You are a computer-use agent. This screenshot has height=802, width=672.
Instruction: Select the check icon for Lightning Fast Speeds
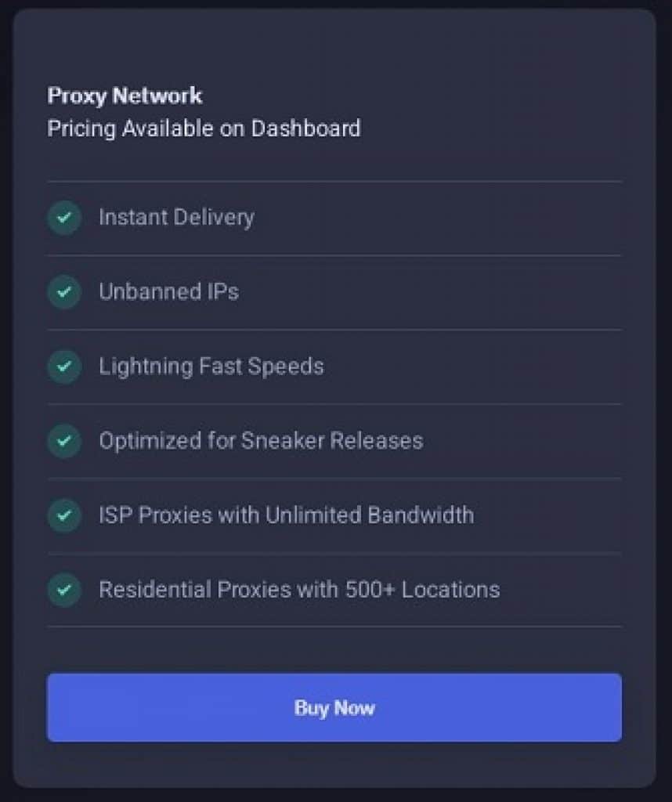(x=64, y=367)
